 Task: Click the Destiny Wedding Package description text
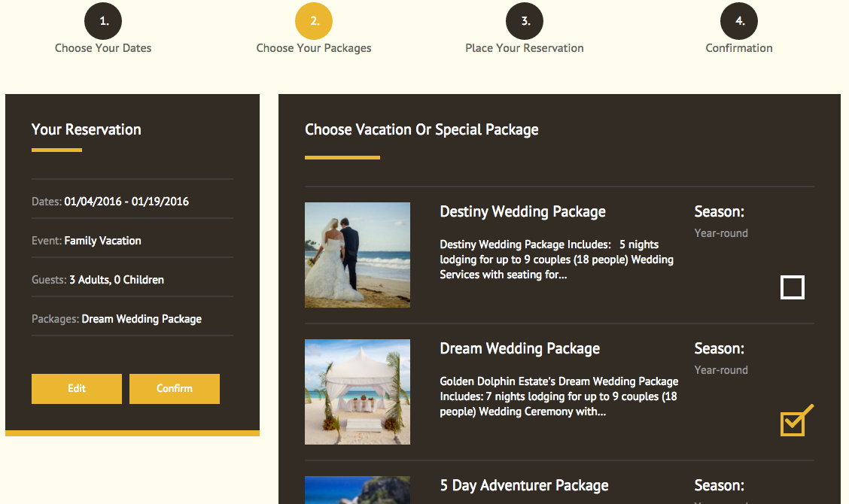(556, 260)
